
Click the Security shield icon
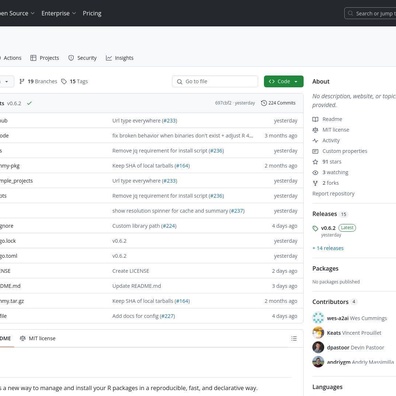pos(71,58)
